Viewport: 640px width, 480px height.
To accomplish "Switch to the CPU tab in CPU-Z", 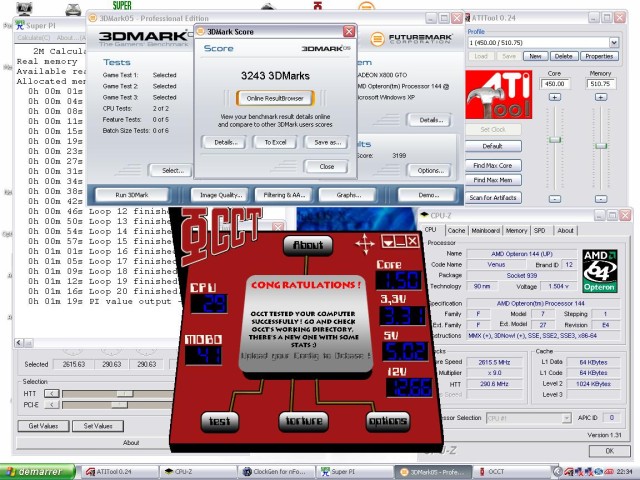I will (431, 230).
